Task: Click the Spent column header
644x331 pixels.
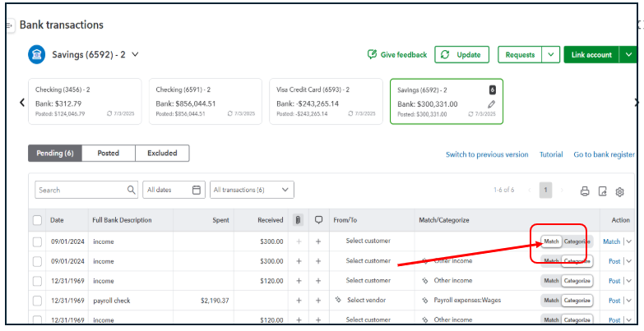Action: 220,220
